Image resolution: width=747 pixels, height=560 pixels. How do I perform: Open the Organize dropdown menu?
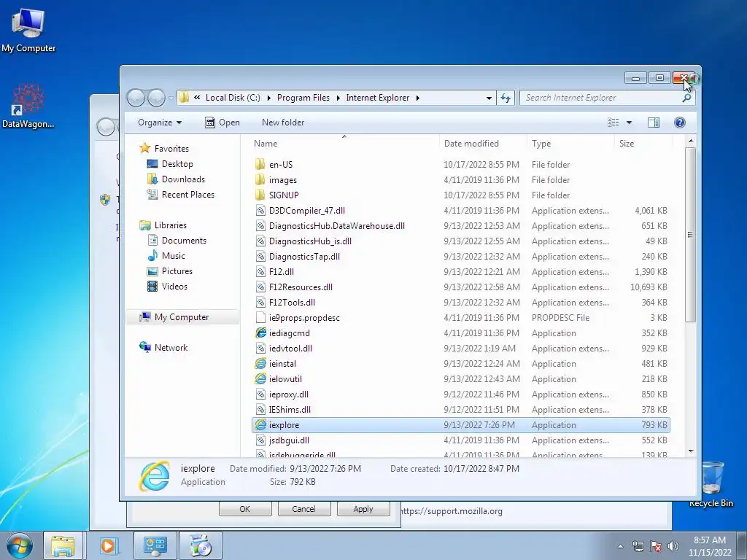(160, 122)
